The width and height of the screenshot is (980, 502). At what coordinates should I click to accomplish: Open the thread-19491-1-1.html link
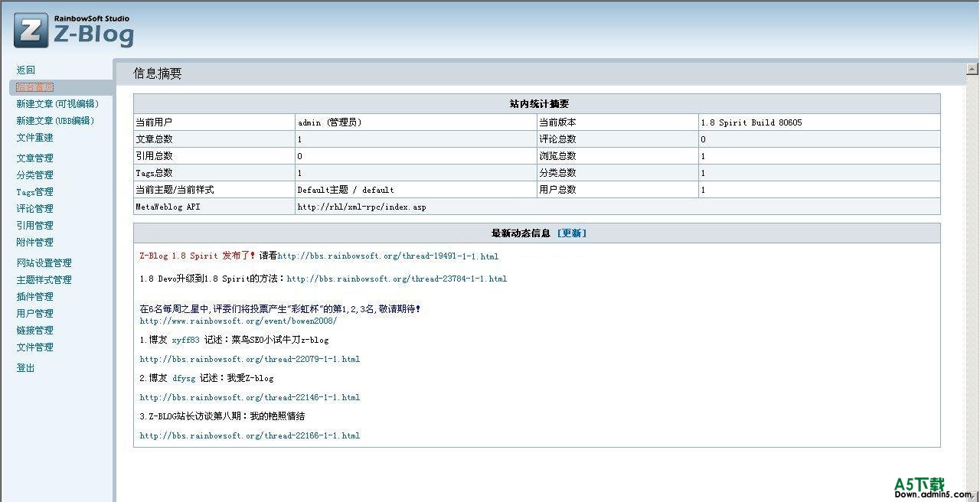coord(388,256)
